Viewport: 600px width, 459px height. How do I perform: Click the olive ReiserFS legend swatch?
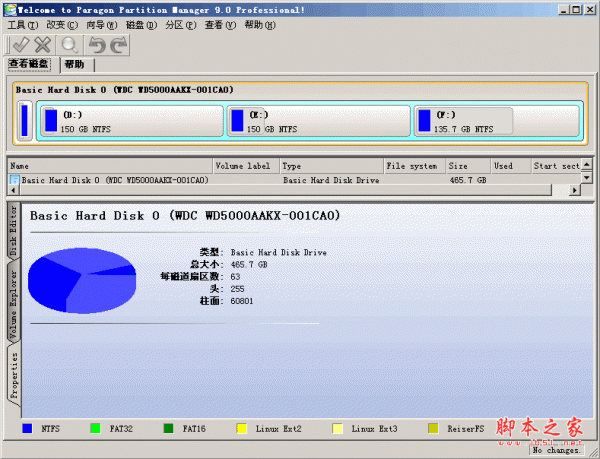pos(433,428)
